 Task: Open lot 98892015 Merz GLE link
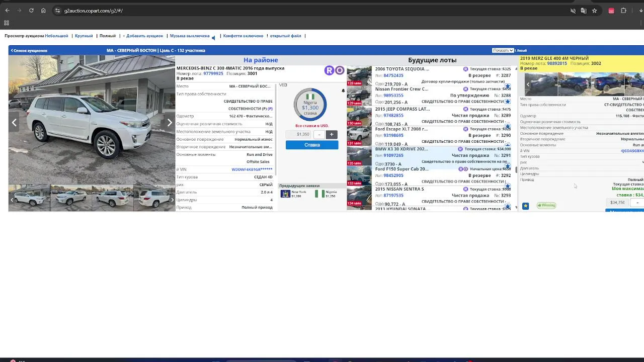(557, 64)
